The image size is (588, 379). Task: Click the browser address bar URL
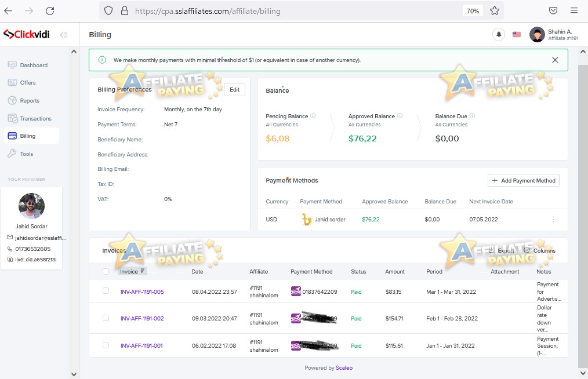[208, 11]
